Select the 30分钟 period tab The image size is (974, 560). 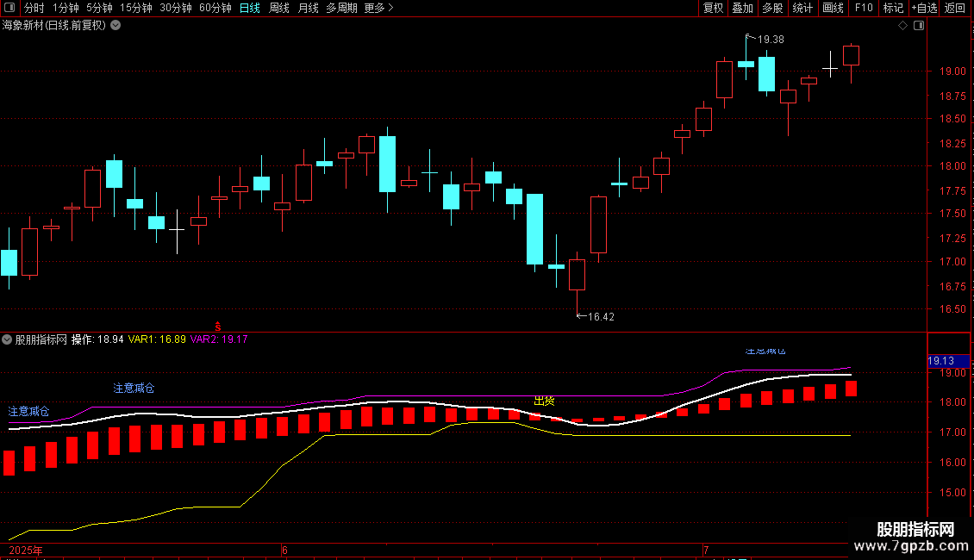click(176, 8)
